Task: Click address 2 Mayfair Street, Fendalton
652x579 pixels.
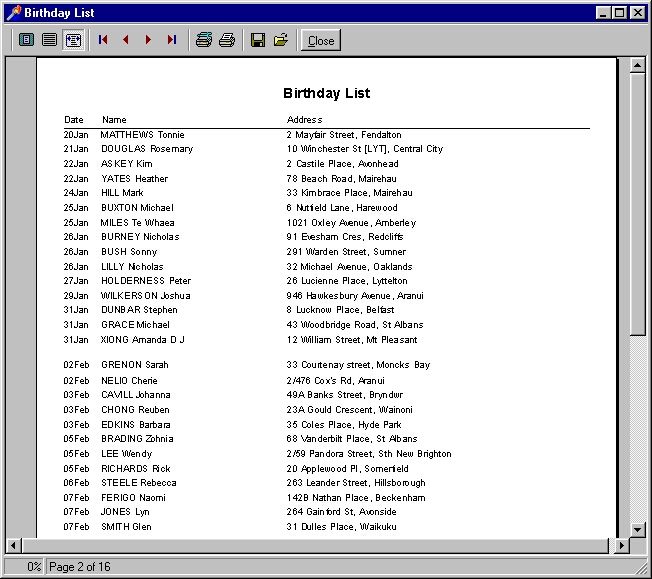Action: pos(344,135)
